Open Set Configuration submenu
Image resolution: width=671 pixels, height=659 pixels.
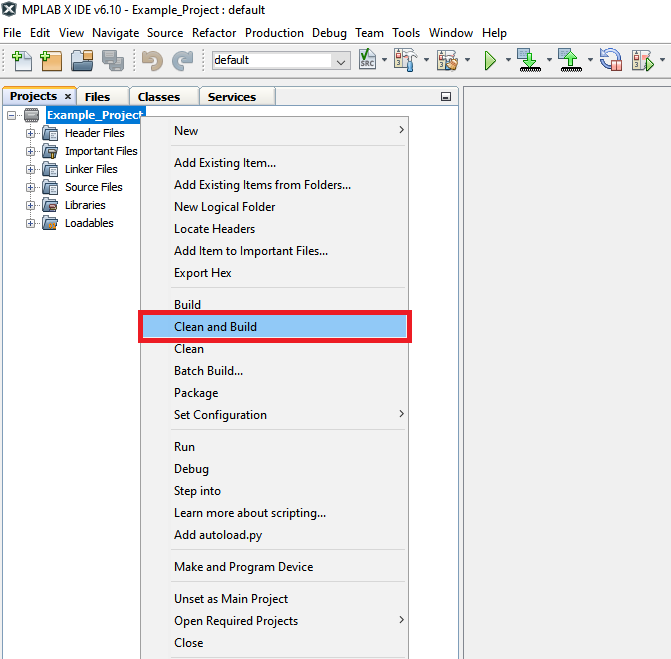point(274,415)
